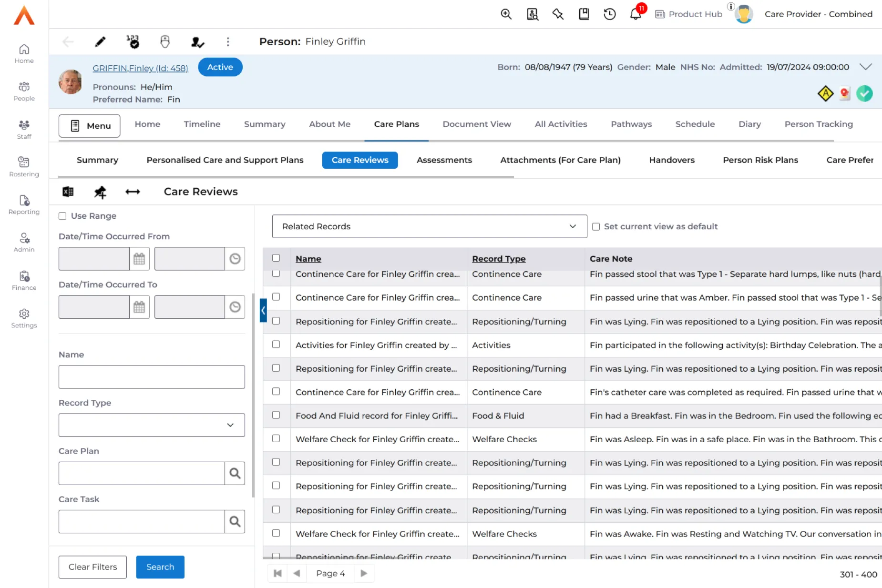Open the Document View tab
This screenshot has height=588, width=882.
[x=477, y=124]
